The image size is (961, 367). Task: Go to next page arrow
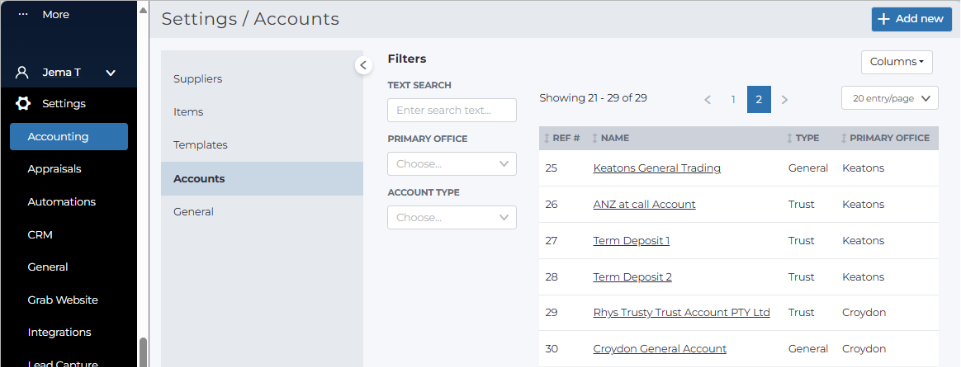tap(784, 99)
